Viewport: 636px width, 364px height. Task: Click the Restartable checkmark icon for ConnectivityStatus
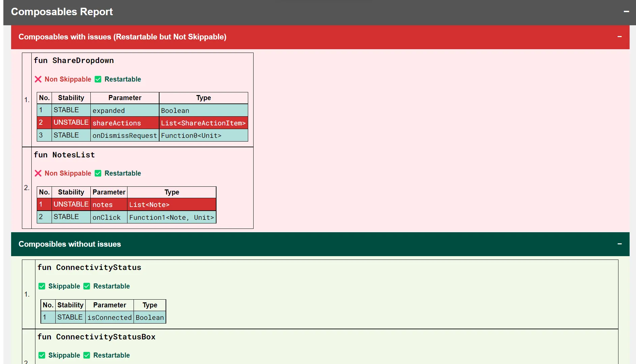[87, 286]
